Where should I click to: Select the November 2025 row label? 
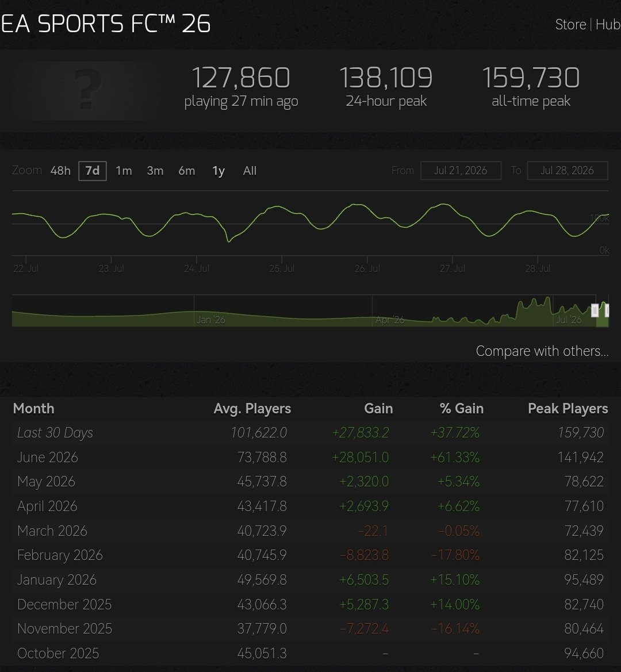[65, 629]
